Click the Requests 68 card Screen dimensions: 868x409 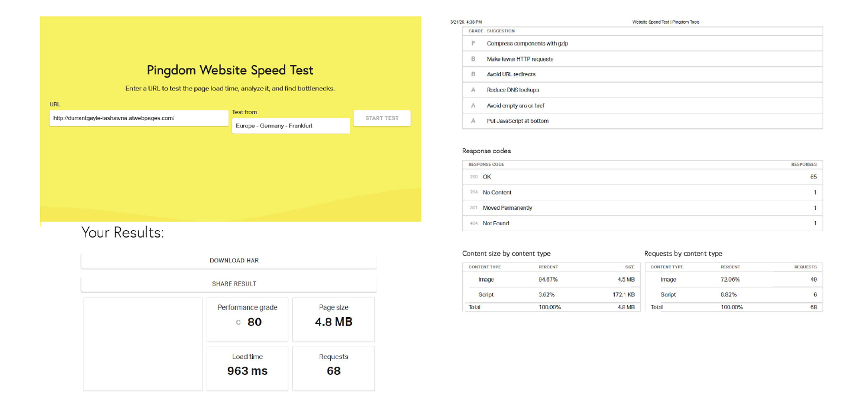(x=334, y=369)
